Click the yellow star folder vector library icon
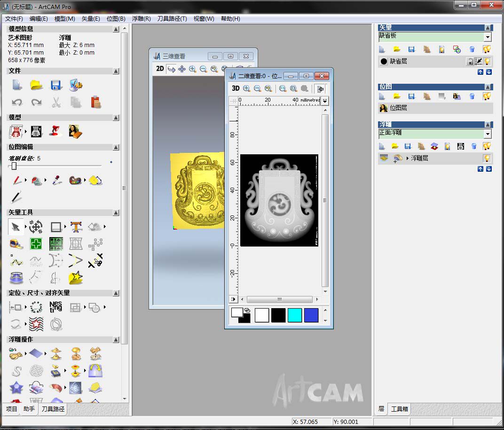The height and width of the screenshot is (430, 504). click(76, 278)
